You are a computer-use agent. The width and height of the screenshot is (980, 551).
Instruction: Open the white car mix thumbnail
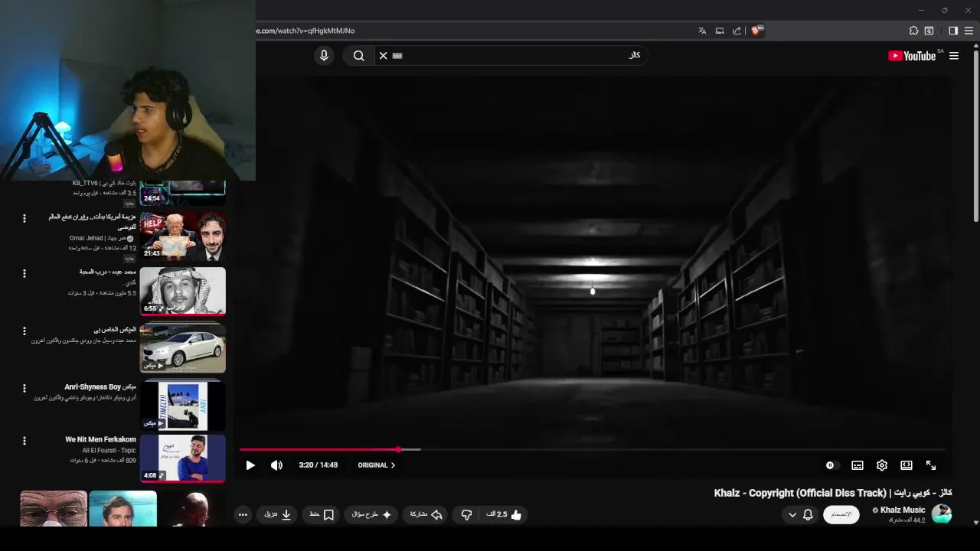[x=183, y=348]
